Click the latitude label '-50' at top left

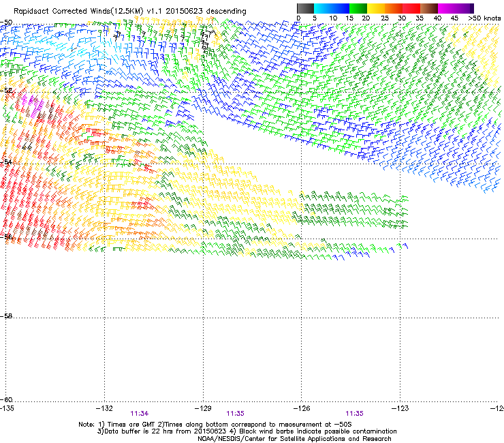pos(6,22)
